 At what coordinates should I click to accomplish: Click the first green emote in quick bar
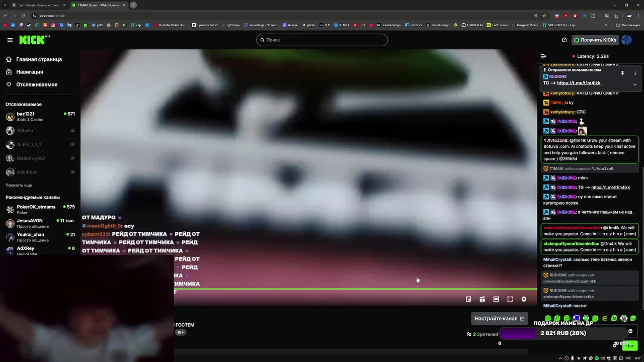pos(548,318)
